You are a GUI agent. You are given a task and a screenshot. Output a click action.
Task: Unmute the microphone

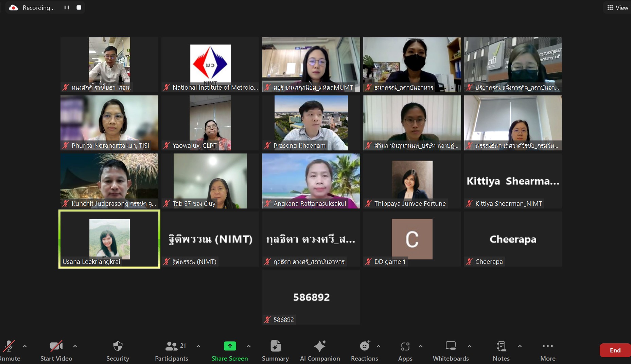click(x=8, y=346)
